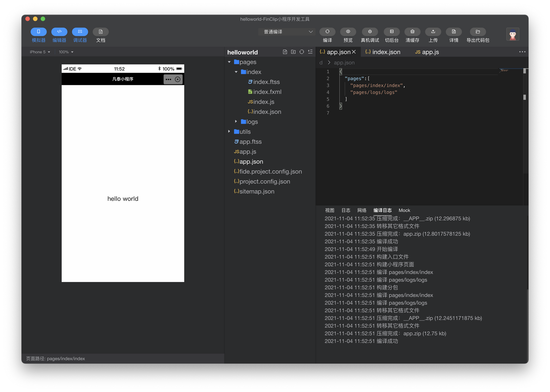Viewport: 550px width, 392px height.
Task: Expand the utils folder
Action: pos(229,131)
